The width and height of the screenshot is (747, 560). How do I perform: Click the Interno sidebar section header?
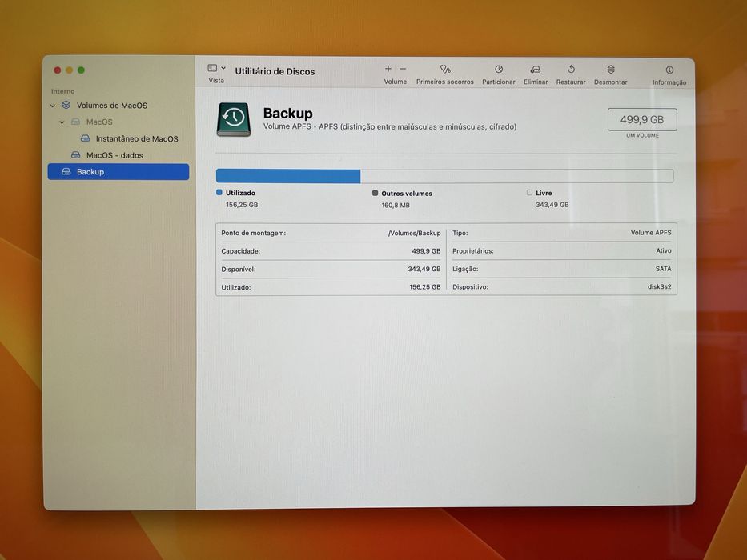(63, 91)
